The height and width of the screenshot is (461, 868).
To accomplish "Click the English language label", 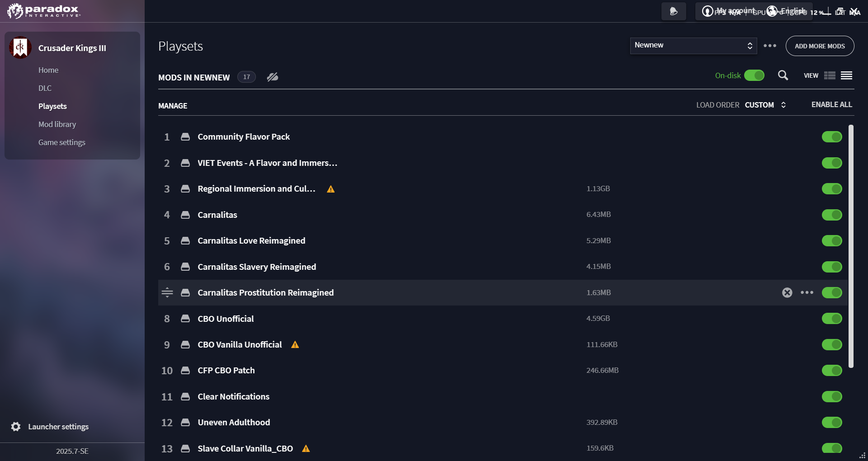I will [793, 10].
